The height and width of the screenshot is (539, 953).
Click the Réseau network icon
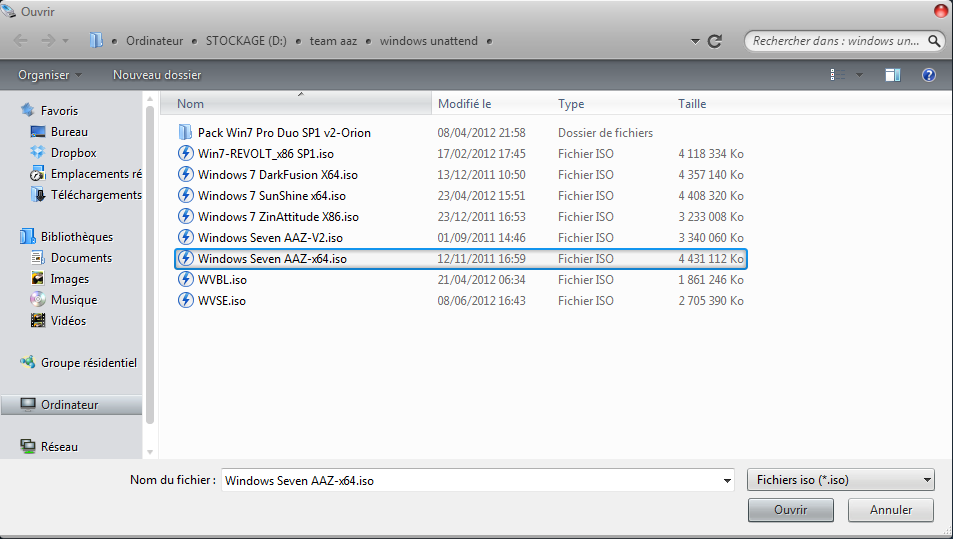(28, 446)
